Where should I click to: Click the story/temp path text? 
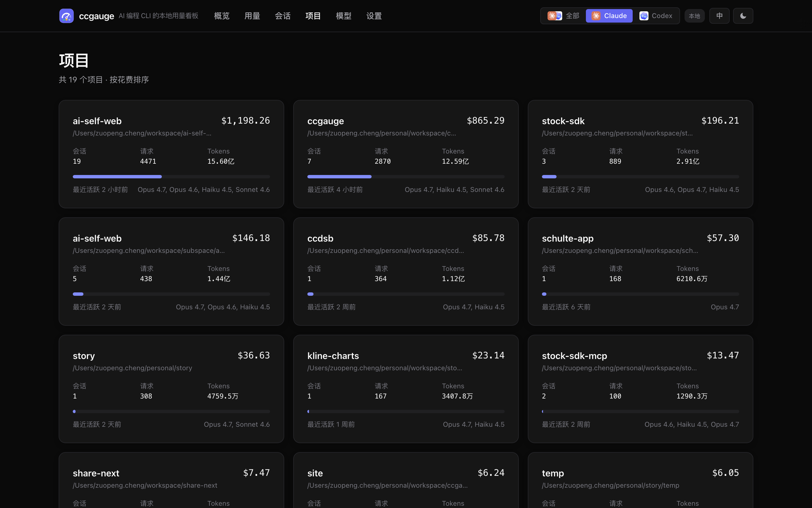[x=610, y=485]
